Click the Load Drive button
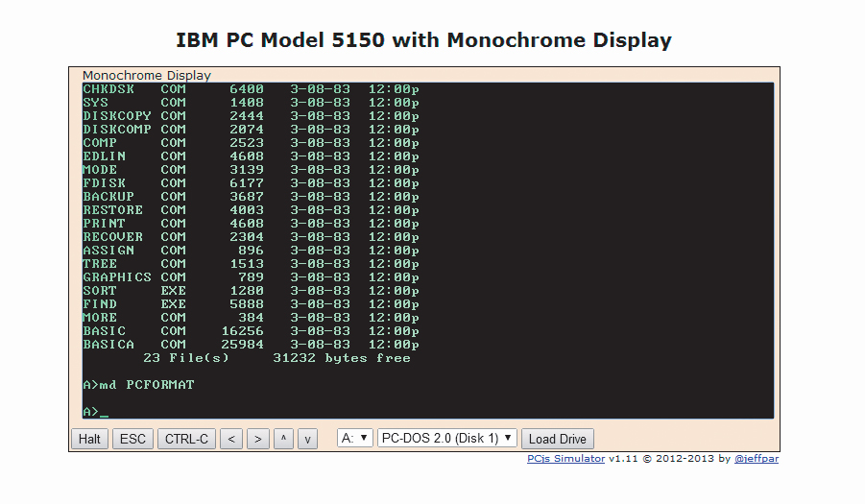Viewport: 865px width, 504px height. [x=558, y=439]
